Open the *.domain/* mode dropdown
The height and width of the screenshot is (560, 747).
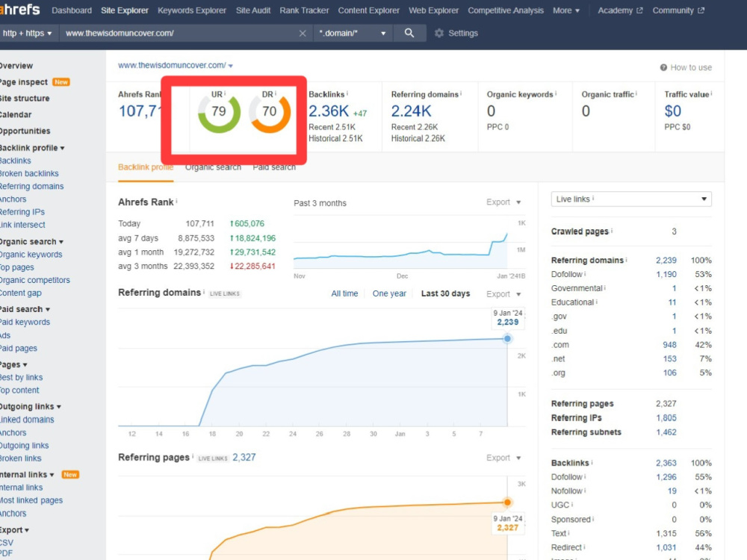point(353,34)
